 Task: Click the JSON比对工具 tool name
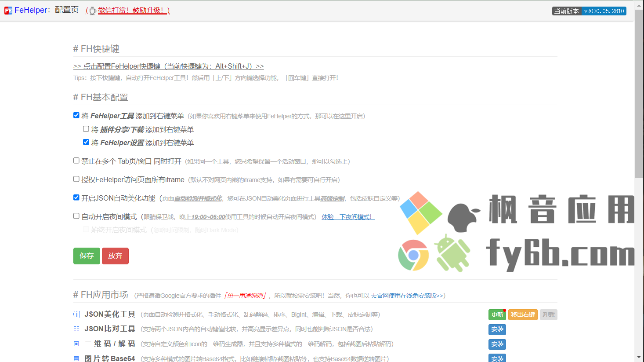110,329
